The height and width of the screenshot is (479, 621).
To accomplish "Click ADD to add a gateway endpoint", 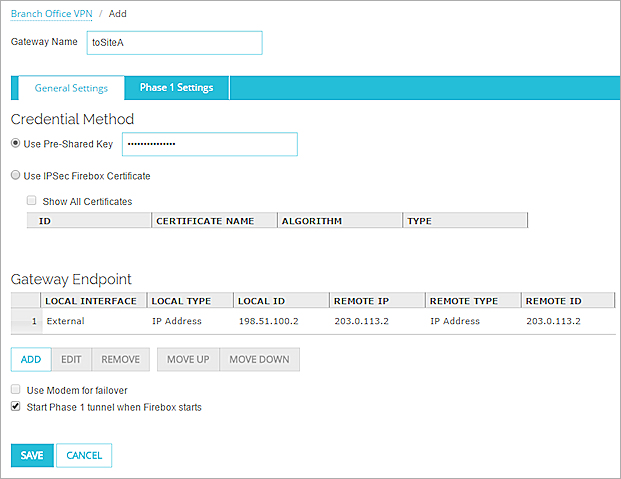I will pos(31,359).
